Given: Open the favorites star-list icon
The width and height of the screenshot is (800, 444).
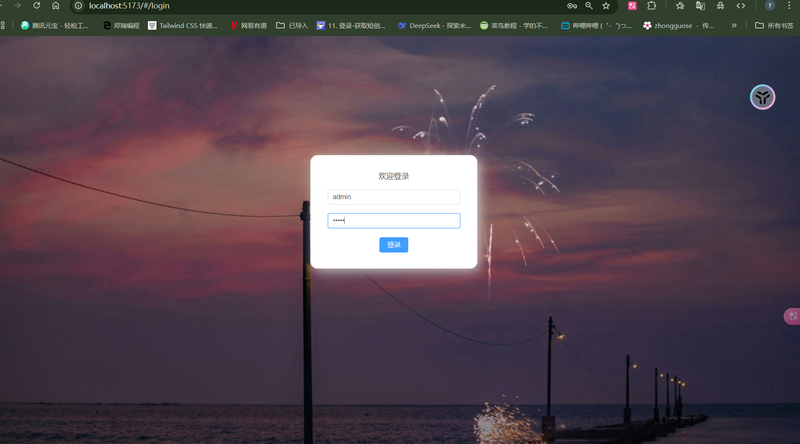Looking at the screenshot, I should coord(680,6).
